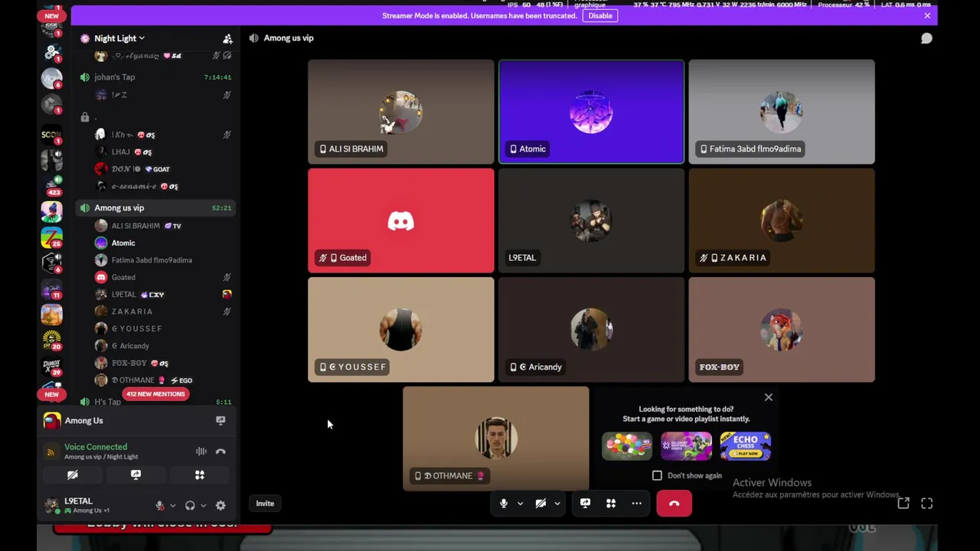Launch the colorful balls game thumbnail
The image size is (980, 551).
[x=627, y=446]
